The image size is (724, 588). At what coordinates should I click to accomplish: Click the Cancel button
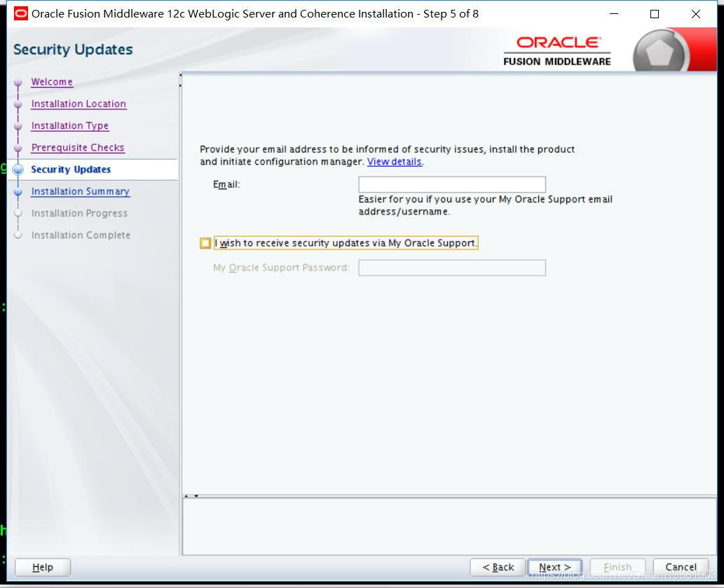(681, 567)
